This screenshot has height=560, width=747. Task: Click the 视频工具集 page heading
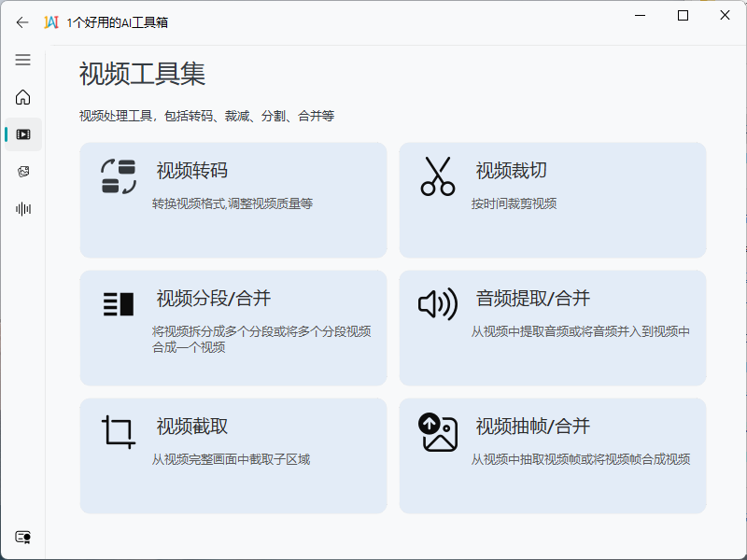point(142,74)
